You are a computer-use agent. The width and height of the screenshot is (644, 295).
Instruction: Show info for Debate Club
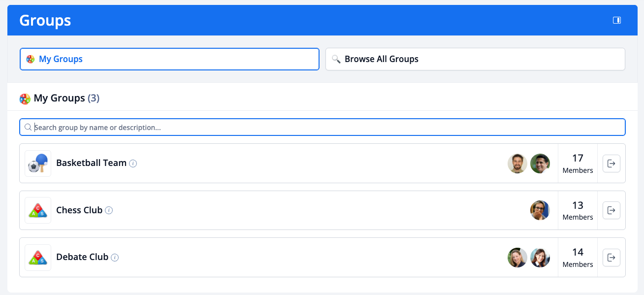click(115, 258)
